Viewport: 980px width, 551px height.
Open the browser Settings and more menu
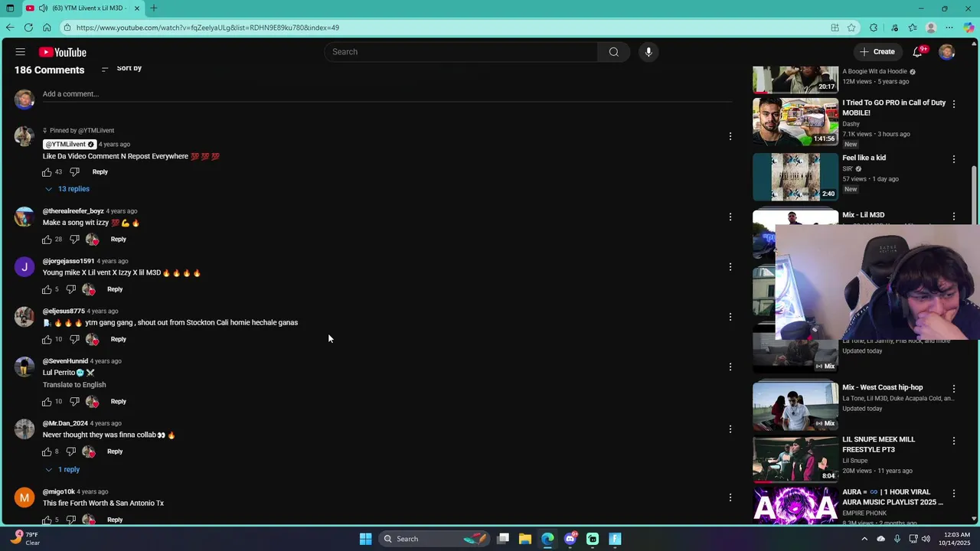[949, 28]
